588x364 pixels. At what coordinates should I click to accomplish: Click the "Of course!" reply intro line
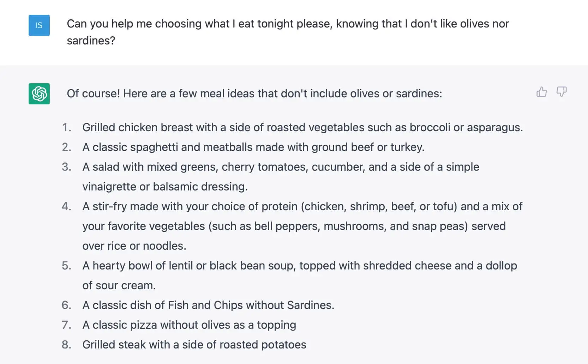(x=254, y=93)
